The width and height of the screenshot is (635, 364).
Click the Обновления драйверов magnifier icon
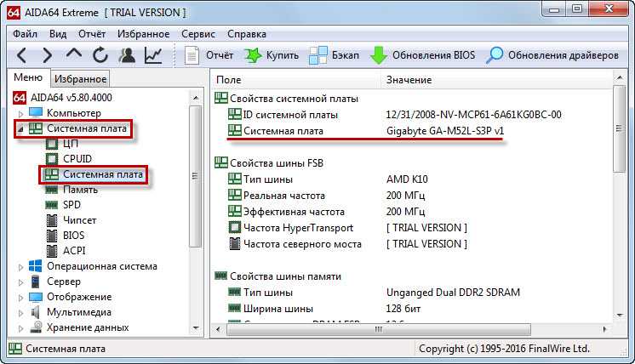pyautogui.click(x=495, y=55)
